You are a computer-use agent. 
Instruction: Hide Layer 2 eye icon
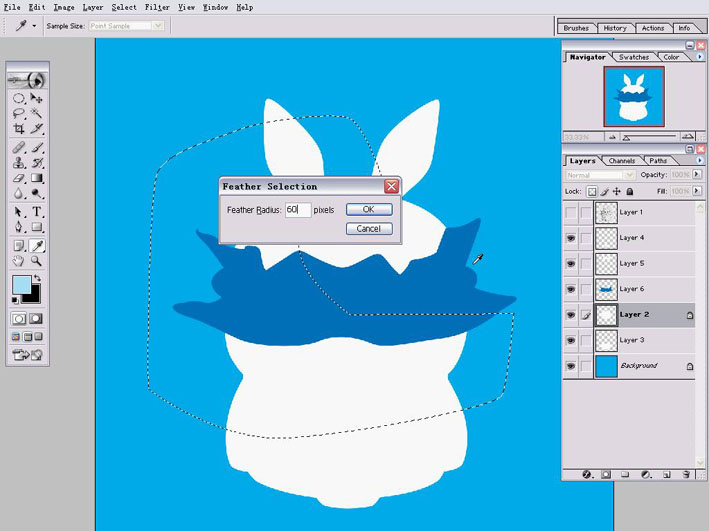pyautogui.click(x=571, y=314)
